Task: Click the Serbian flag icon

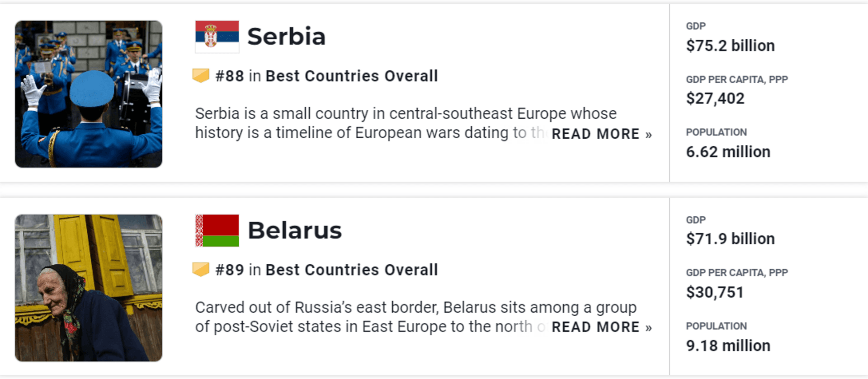Action: coord(216,36)
